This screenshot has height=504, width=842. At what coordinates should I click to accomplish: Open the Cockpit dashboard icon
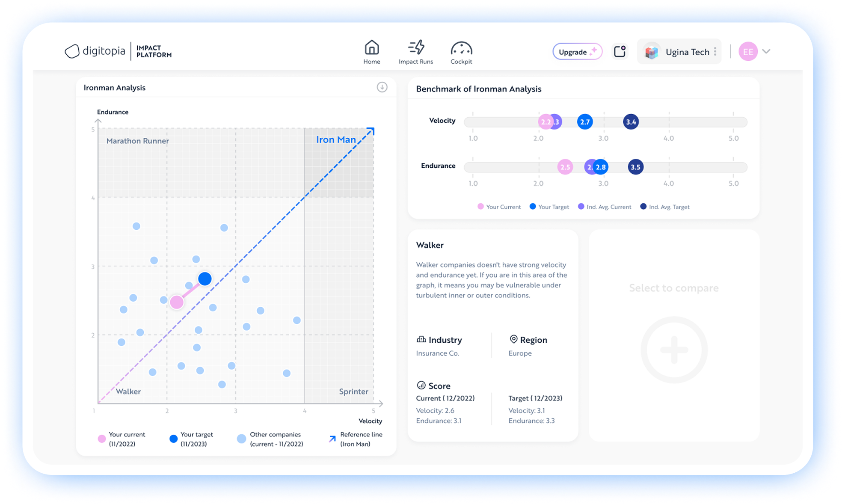[461, 49]
